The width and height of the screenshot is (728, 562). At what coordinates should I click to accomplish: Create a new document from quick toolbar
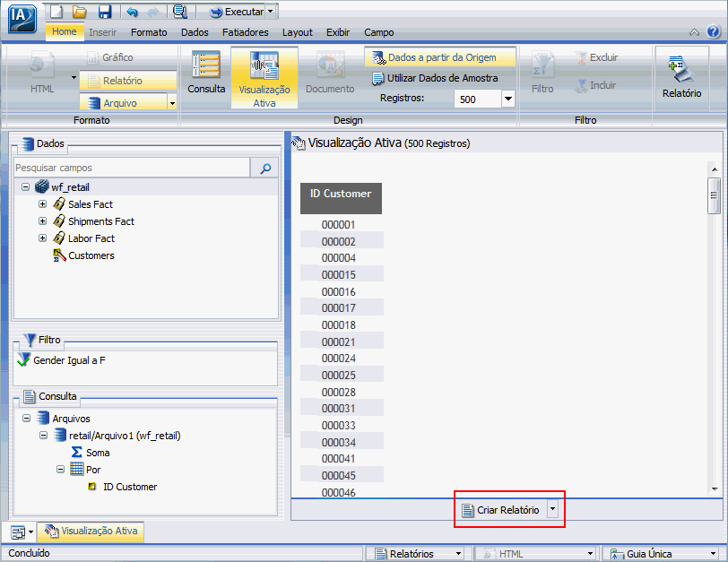point(56,11)
